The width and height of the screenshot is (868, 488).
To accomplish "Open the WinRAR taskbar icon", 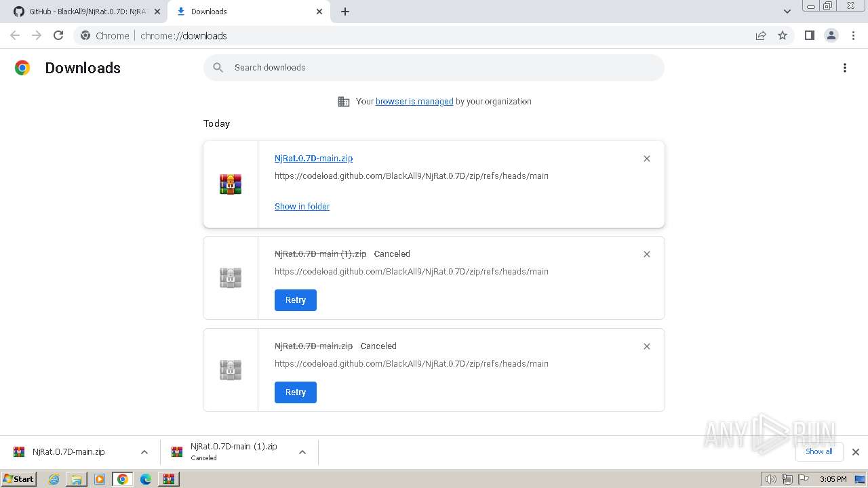I will [169, 479].
